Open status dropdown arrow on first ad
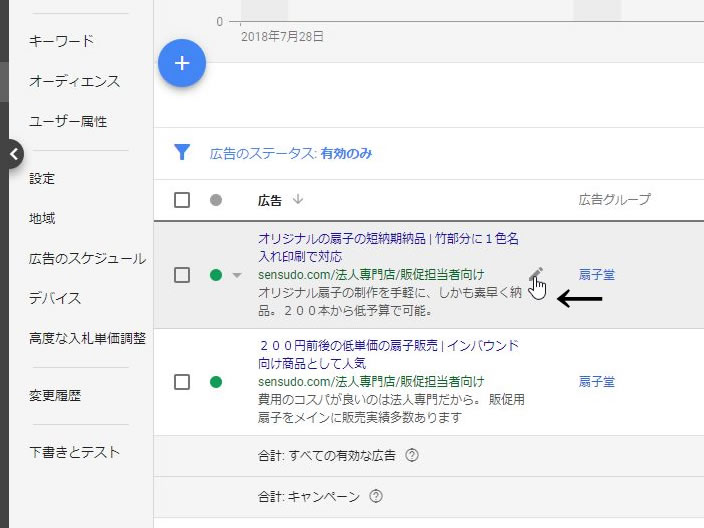Viewport: 704px width, 528px height. click(x=237, y=276)
